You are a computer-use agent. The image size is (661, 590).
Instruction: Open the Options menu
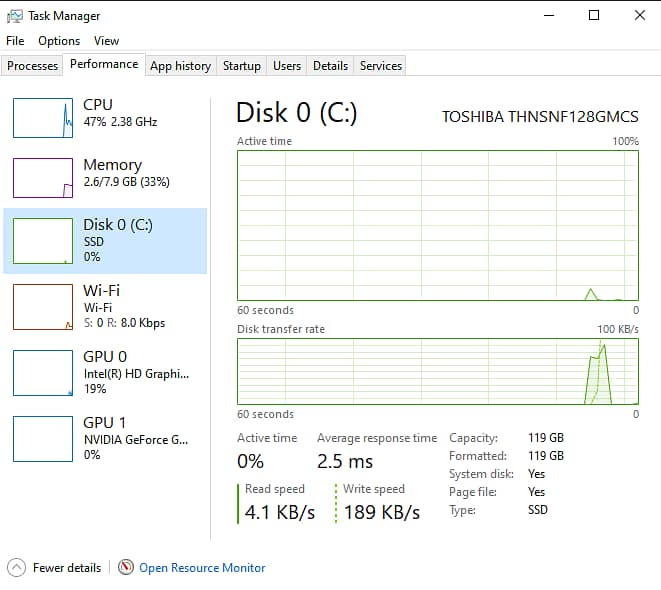(59, 41)
